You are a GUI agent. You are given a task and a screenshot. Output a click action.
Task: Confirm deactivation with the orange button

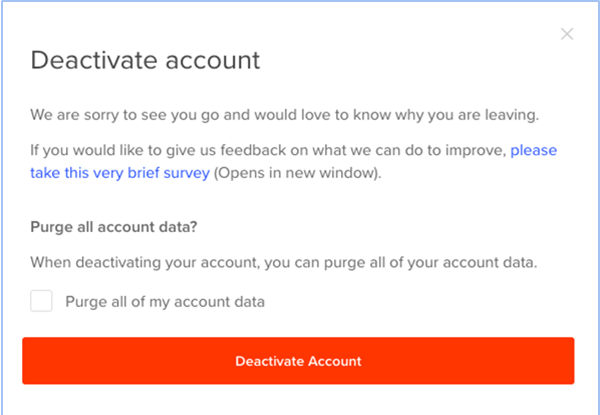tap(298, 361)
